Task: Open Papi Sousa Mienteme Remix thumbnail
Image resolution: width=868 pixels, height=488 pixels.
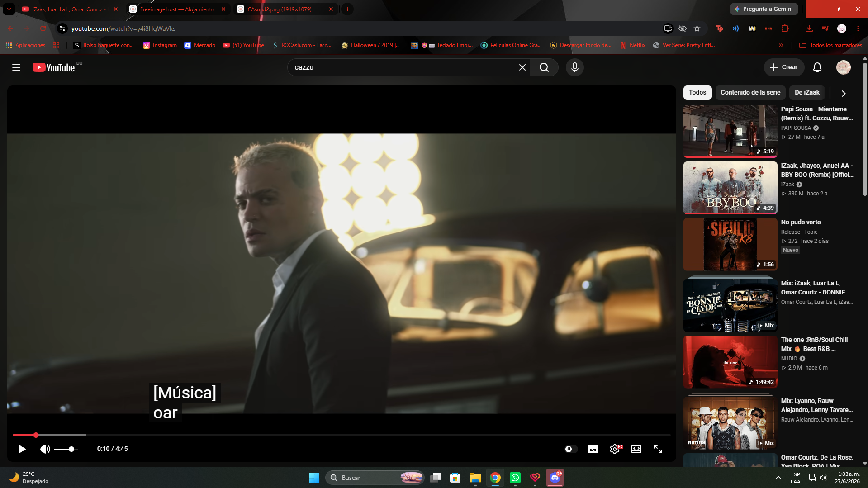Action: tap(730, 131)
